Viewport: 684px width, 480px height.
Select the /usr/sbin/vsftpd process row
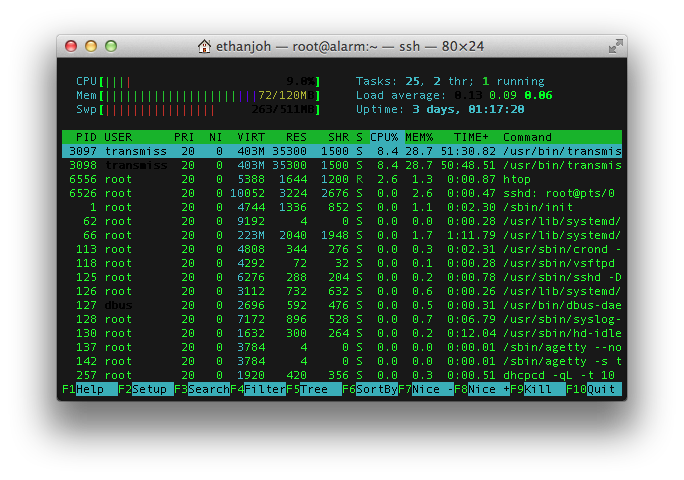coord(342,263)
